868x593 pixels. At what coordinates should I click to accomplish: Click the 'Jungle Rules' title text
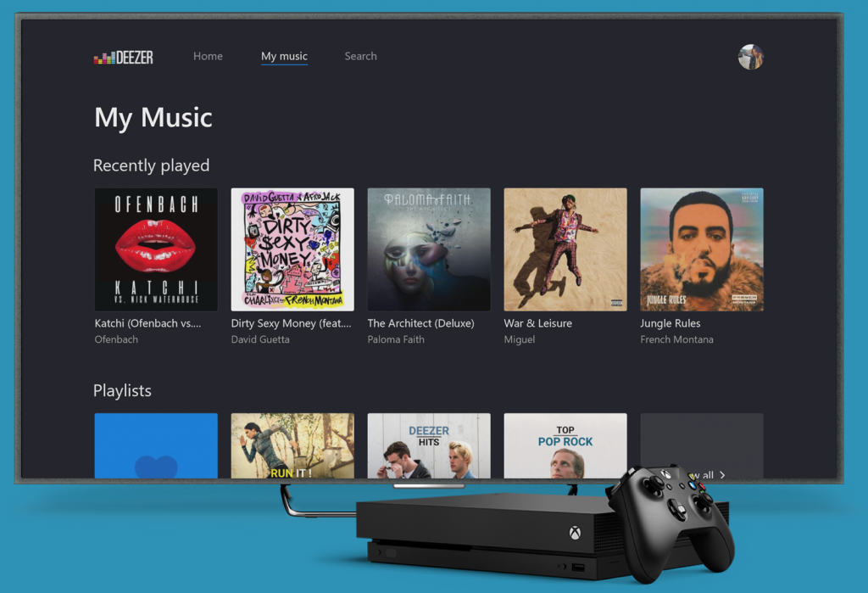coord(670,323)
